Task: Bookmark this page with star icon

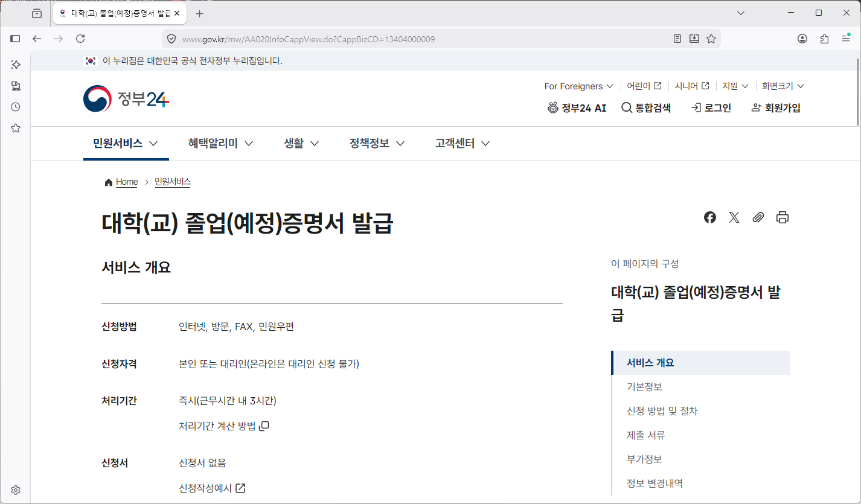Action: click(x=711, y=39)
